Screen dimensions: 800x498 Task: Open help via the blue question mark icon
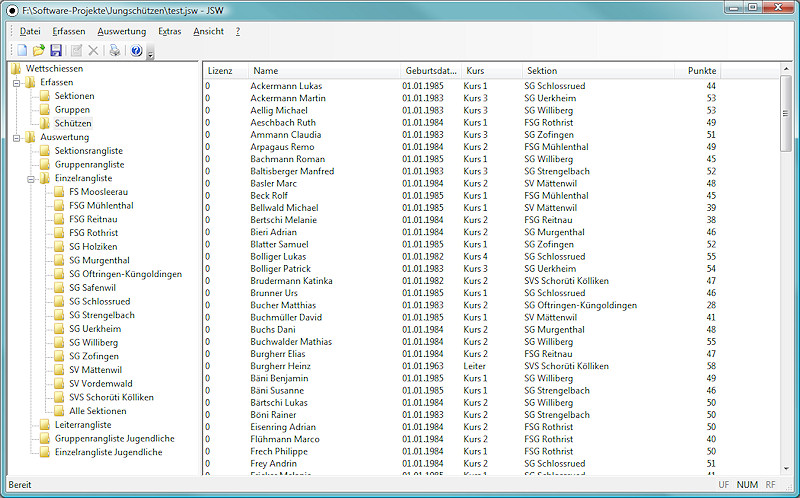136,50
